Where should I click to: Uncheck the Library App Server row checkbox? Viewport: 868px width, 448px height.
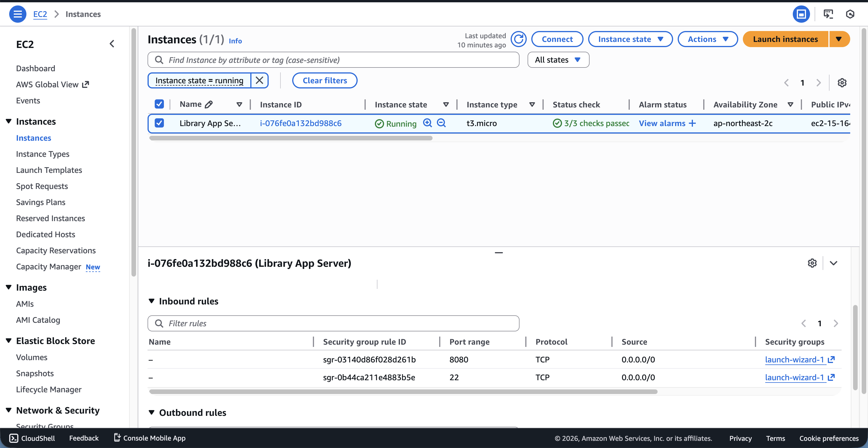[x=159, y=123]
